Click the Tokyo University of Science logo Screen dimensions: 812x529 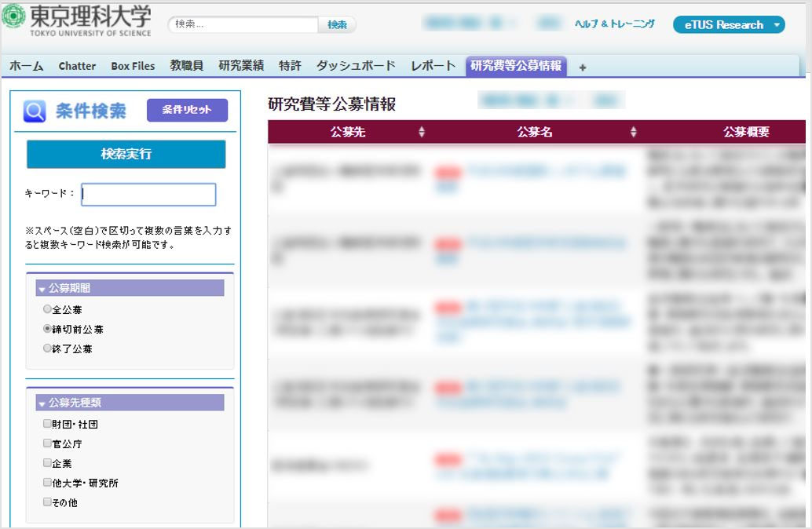77,21
